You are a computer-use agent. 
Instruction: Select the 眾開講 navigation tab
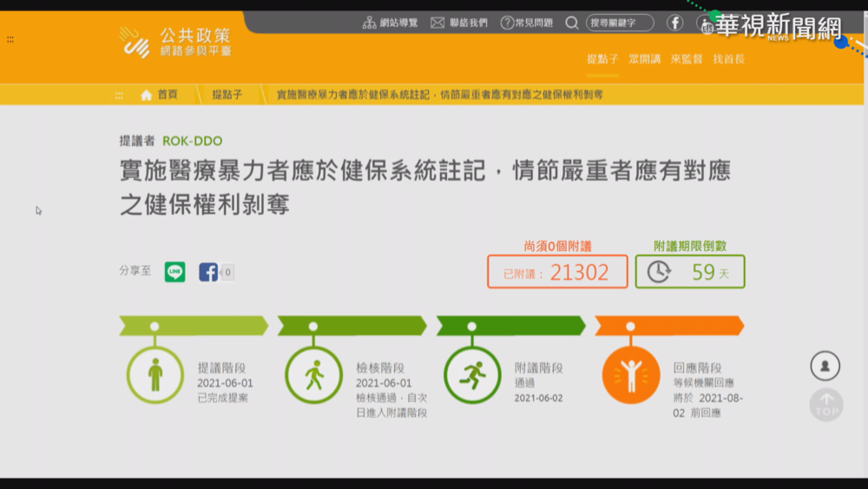pos(645,59)
